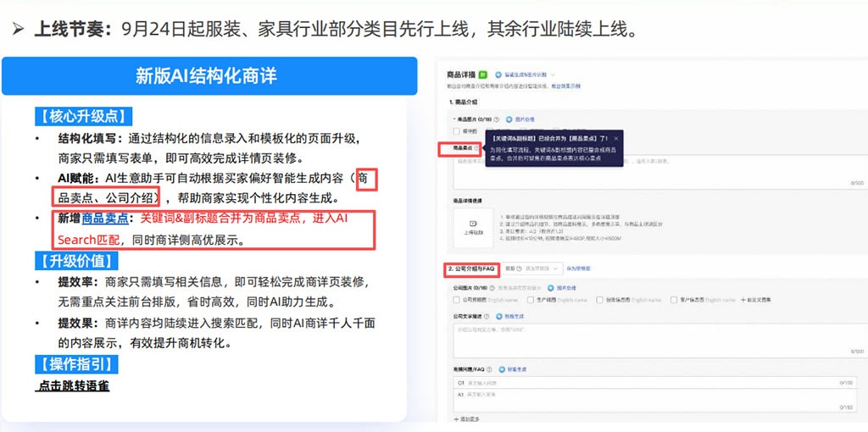Image resolution: width=868 pixels, height=432 pixels.
Task: Click the AI generate icon for company description
Action: click(498, 317)
